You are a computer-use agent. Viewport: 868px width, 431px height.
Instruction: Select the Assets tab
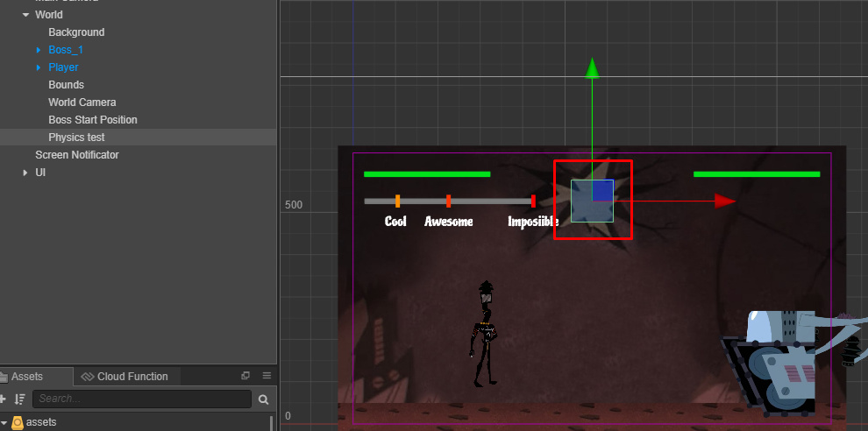pyautogui.click(x=26, y=377)
